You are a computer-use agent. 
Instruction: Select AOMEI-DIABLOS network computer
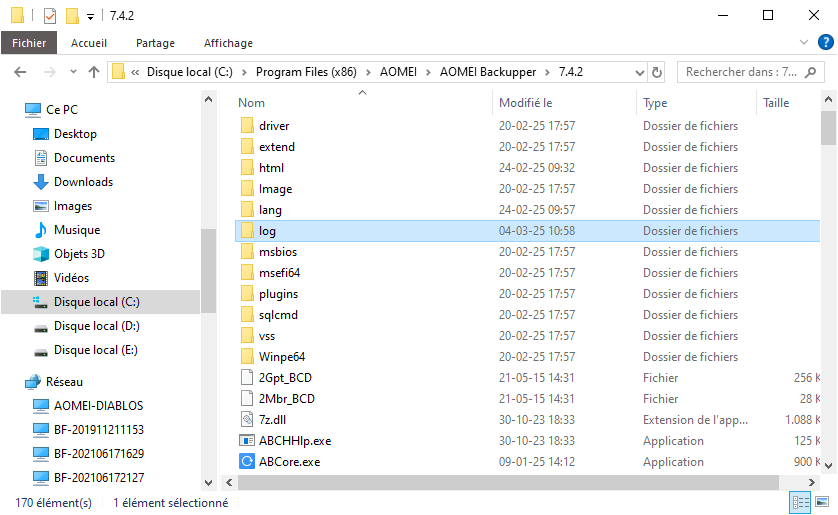(98, 406)
